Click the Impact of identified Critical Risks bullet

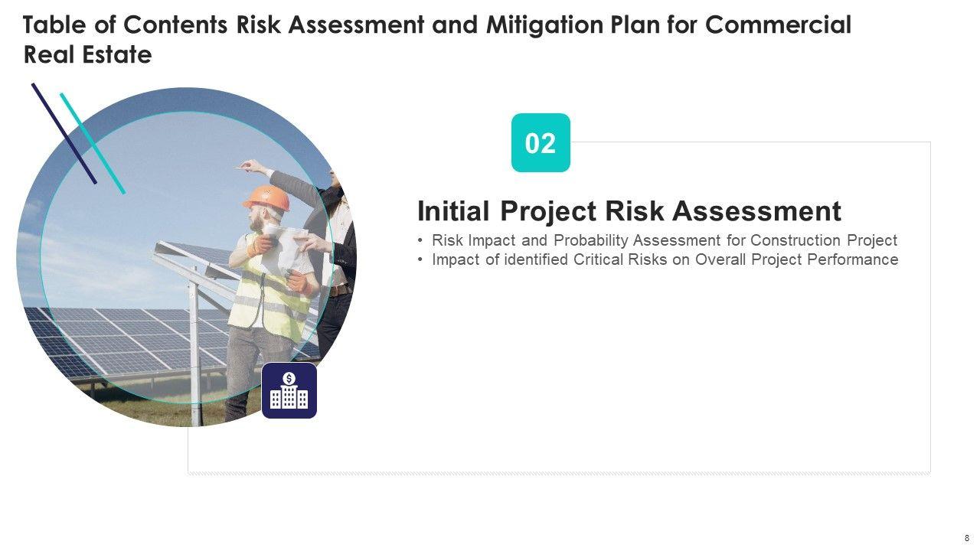pos(665,259)
